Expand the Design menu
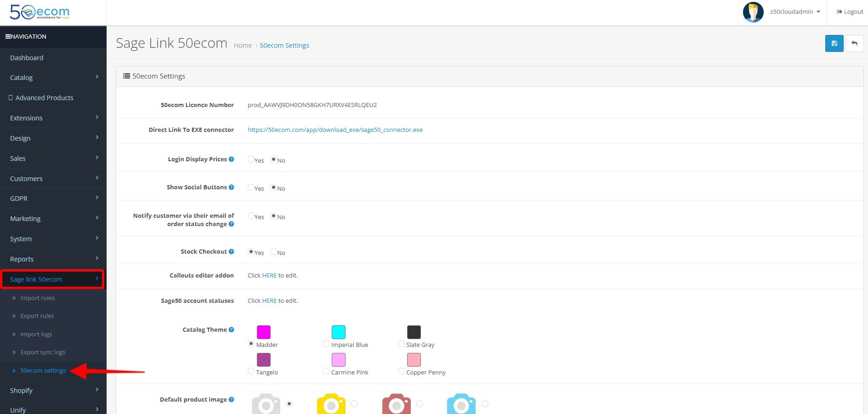This screenshot has width=868, height=414. click(x=53, y=138)
